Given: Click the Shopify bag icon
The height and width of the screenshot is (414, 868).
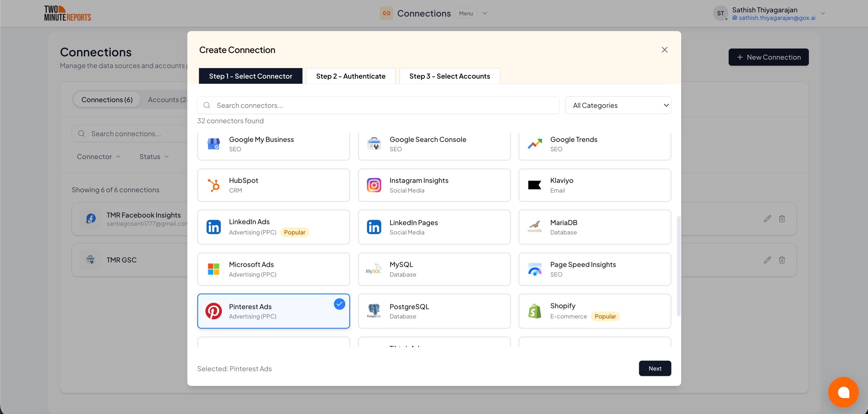Looking at the screenshot, I should point(534,311).
